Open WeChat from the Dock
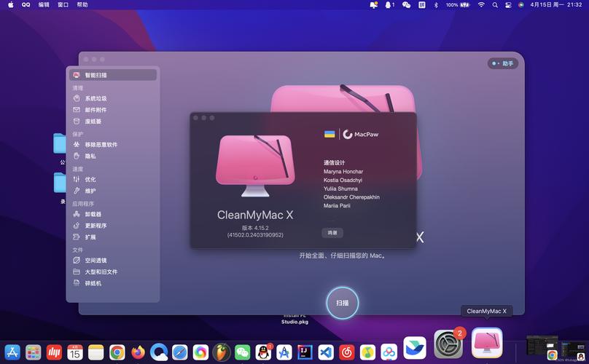This screenshot has height=364, width=589. coord(242,352)
